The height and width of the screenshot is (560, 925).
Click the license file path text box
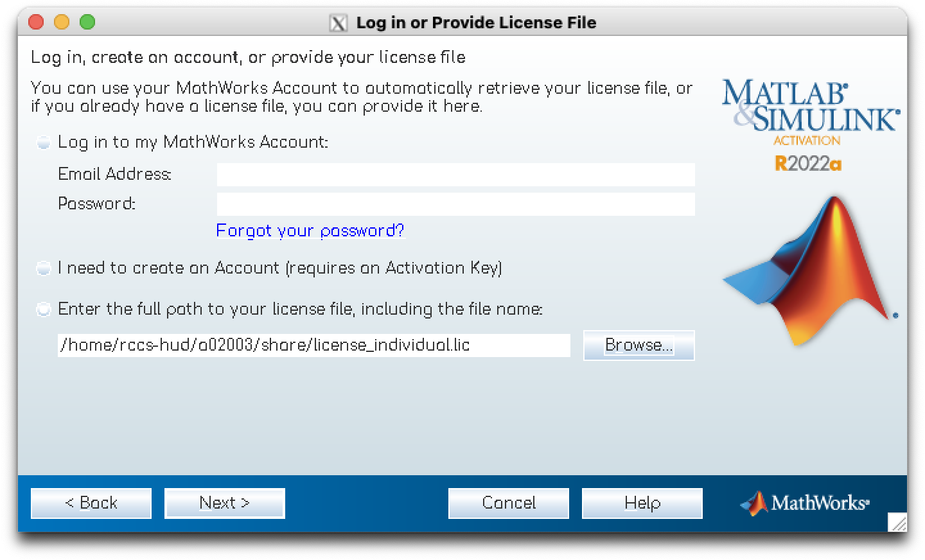[313, 346]
